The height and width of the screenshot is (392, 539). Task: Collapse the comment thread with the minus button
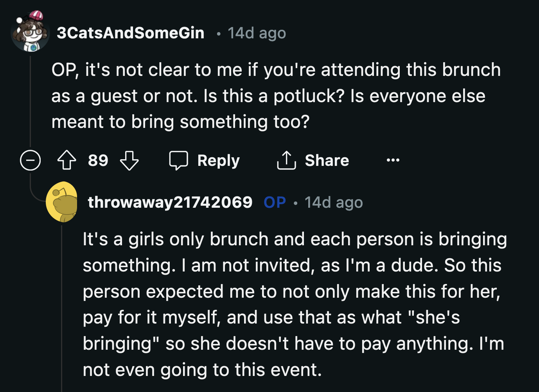coord(30,160)
